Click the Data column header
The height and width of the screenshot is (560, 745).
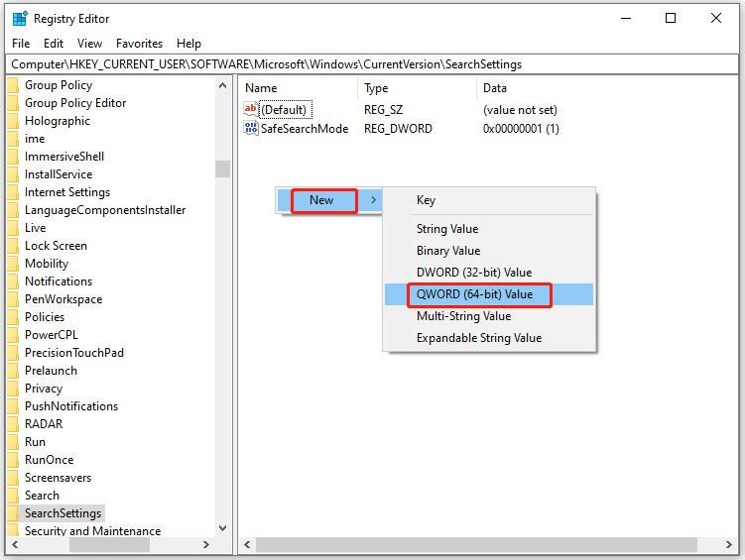495,88
